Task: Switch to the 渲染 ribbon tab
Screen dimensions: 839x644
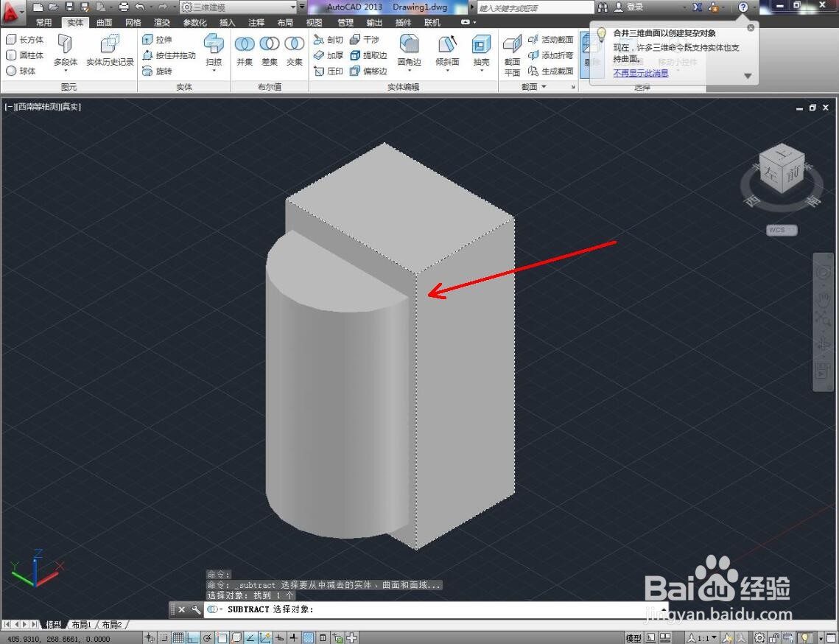Action: click(162, 23)
